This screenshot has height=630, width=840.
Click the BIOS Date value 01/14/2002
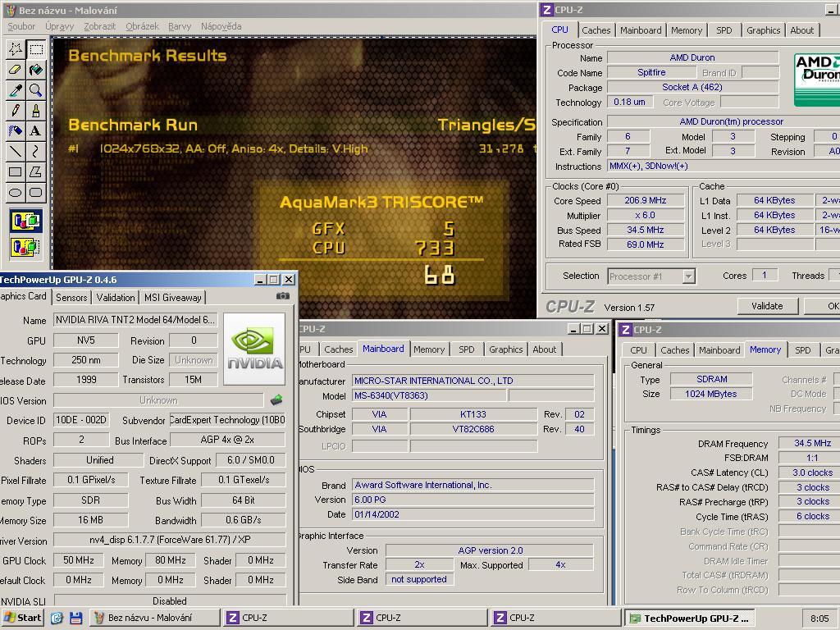pos(473,514)
